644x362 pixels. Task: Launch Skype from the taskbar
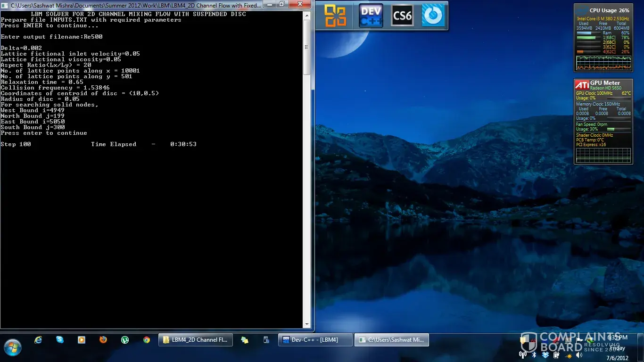[x=60, y=340]
